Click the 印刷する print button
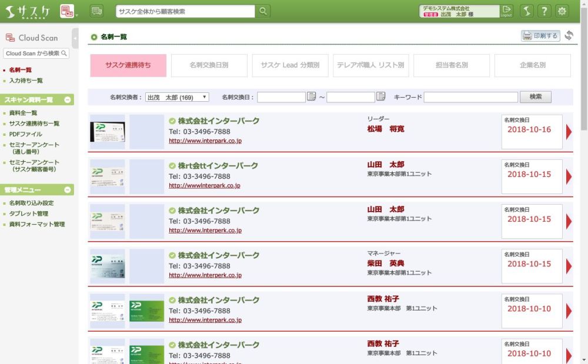Viewport: 588px width, 364px height. click(x=540, y=36)
